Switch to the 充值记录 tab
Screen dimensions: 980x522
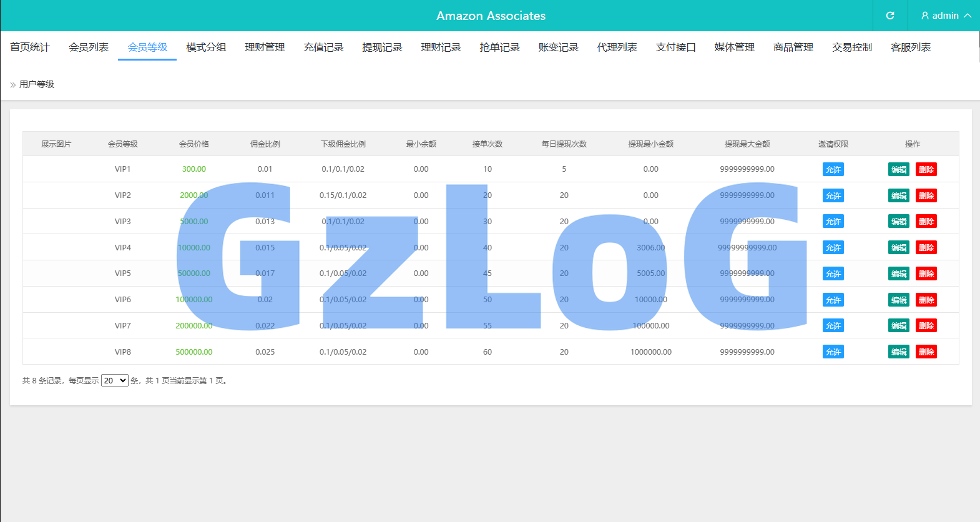tap(323, 47)
